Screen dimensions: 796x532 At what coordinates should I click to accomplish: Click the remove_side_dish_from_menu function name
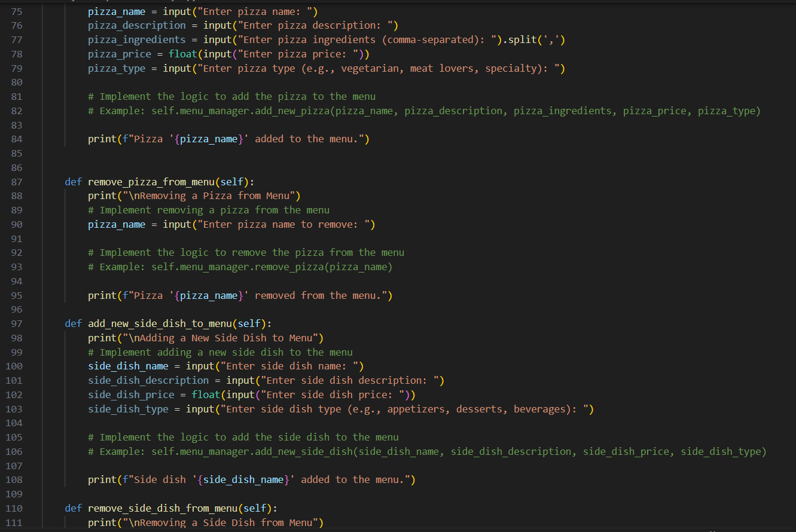click(163, 508)
